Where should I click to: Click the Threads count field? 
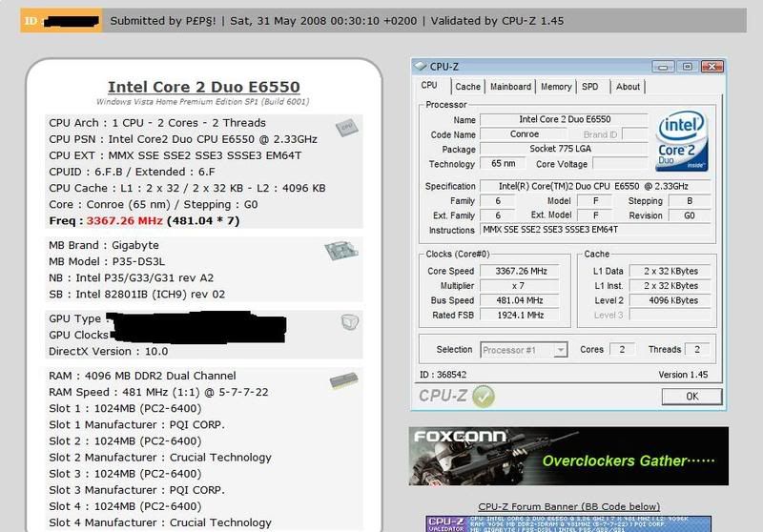(697, 349)
